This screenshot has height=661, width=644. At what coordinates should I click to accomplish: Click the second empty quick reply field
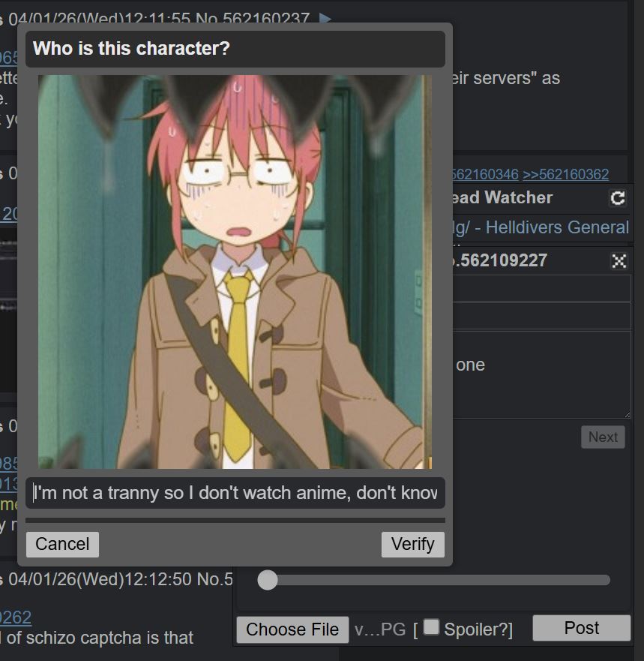(x=541, y=316)
